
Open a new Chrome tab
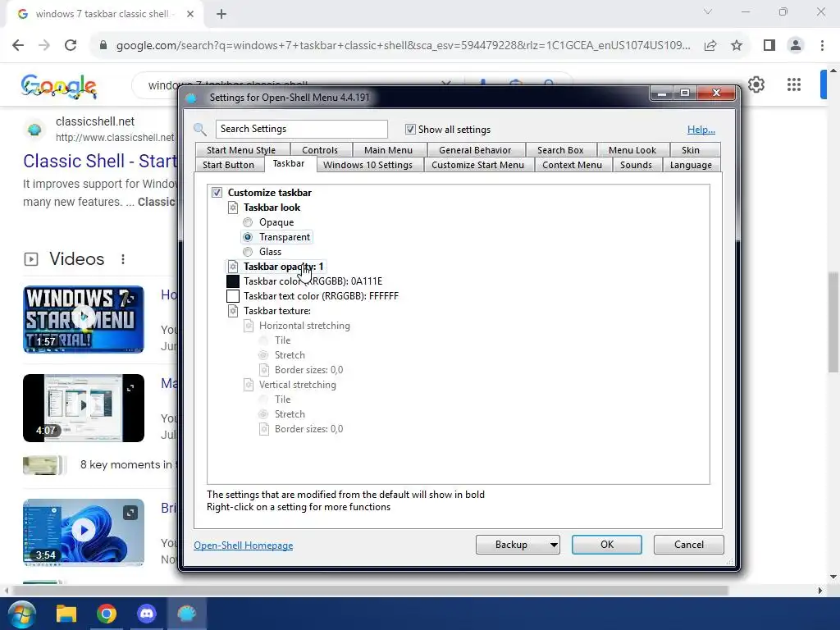pos(221,15)
